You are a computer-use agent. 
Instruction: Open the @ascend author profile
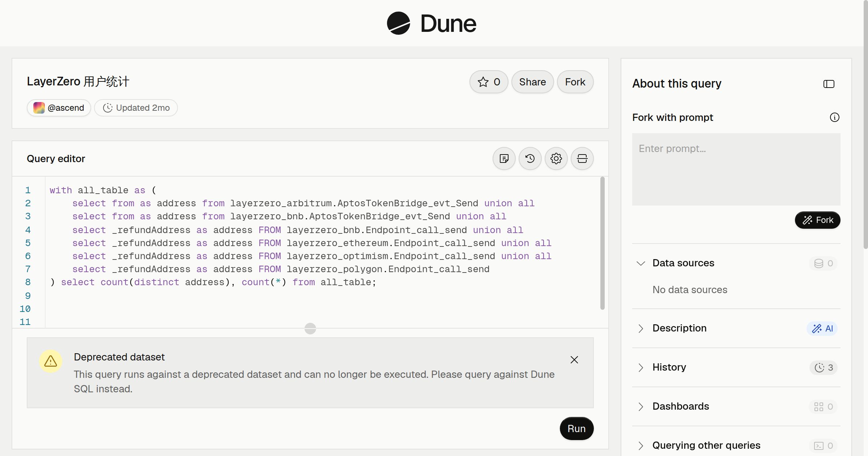click(59, 108)
